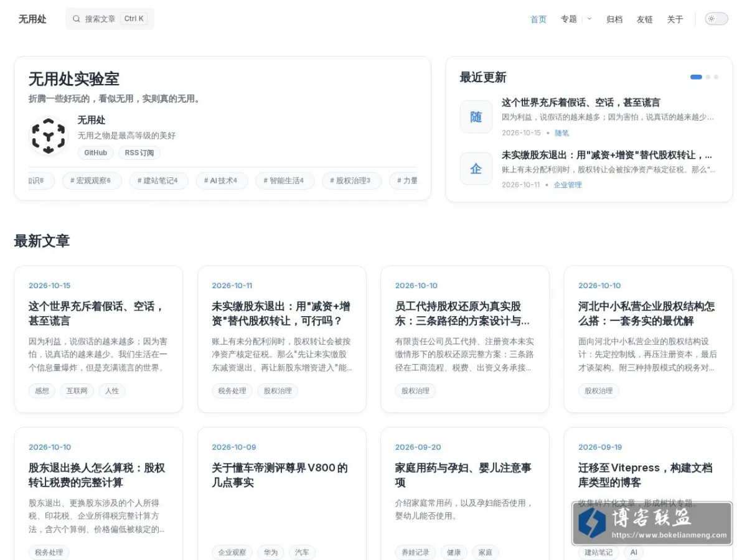Image resolution: width=747 pixels, height=560 pixels.
Task: Click the 无用处 site logo text
Action: point(32,19)
